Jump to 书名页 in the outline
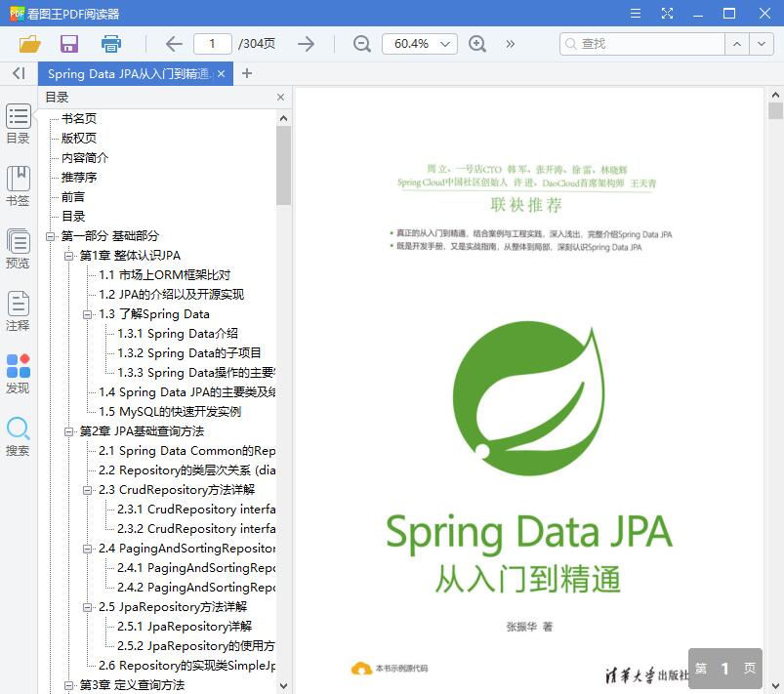This screenshot has height=694, width=784. click(79, 118)
